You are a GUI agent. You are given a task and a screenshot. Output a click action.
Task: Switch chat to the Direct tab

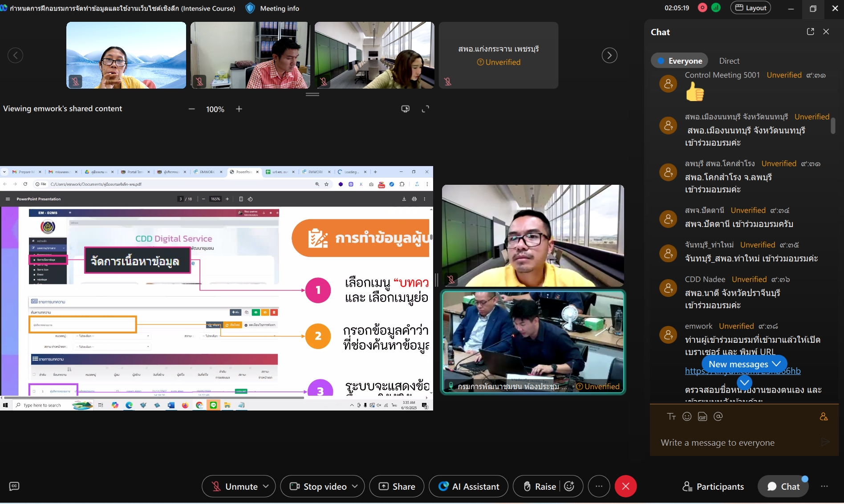click(729, 61)
